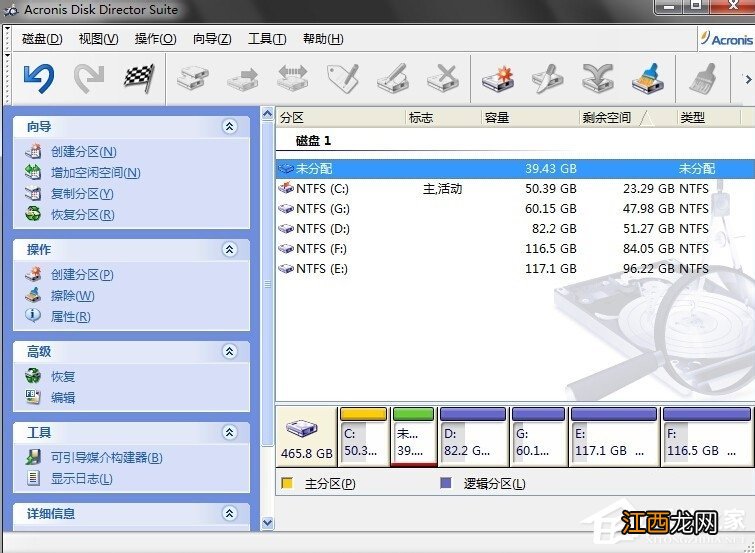Sort by 分区 column header

click(x=340, y=118)
